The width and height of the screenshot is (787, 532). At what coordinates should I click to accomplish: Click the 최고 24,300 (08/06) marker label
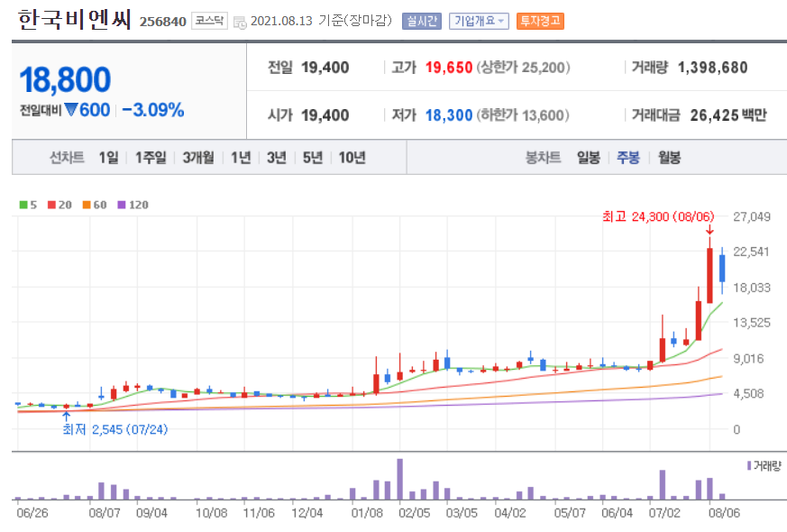[658, 216]
